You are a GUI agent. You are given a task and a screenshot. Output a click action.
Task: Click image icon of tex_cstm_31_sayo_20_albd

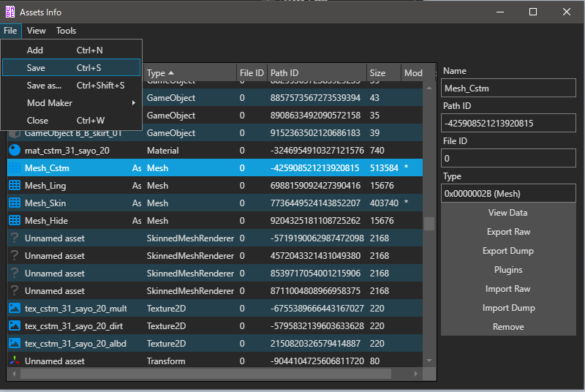15,343
